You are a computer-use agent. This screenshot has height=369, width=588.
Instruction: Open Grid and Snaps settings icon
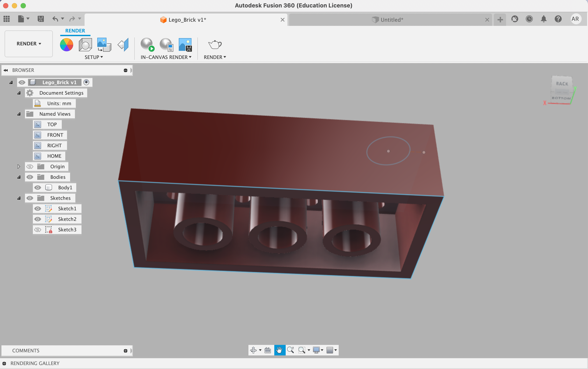click(330, 350)
